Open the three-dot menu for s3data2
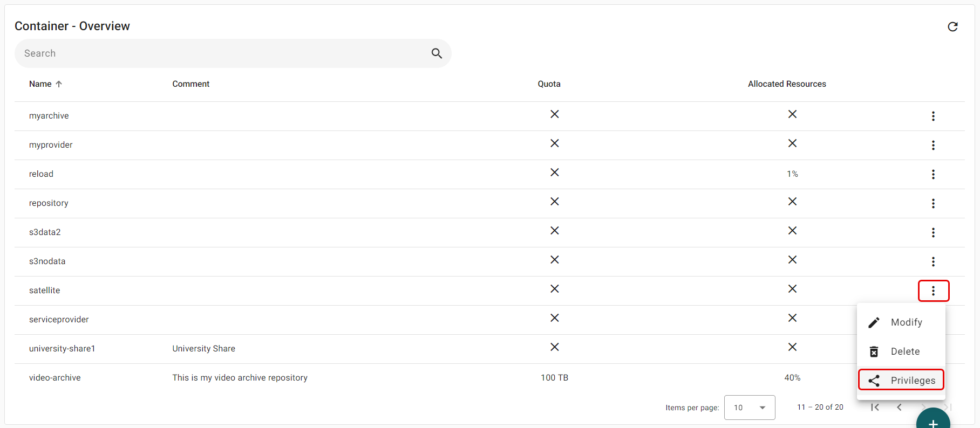The height and width of the screenshot is (428, 980). coord(933,232)
